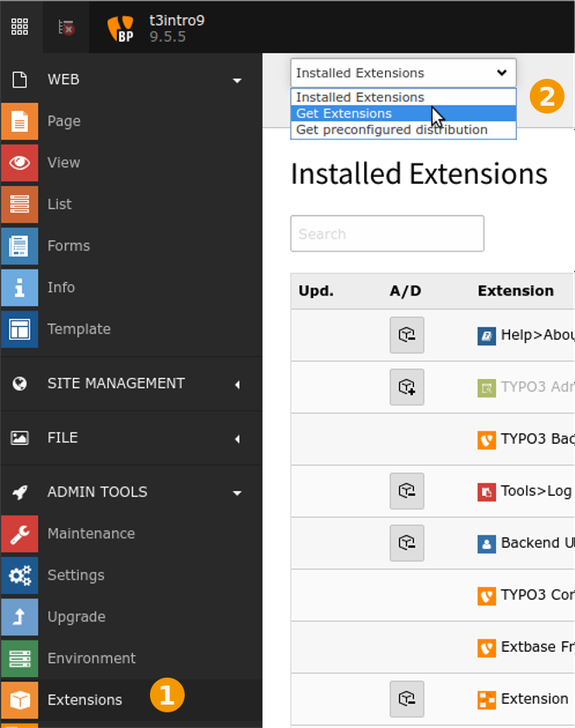Screen dimensions: 575x728
Task: Toggle the page tree icon in top bar
Action: pyautogui.click(x=66, y=28)
